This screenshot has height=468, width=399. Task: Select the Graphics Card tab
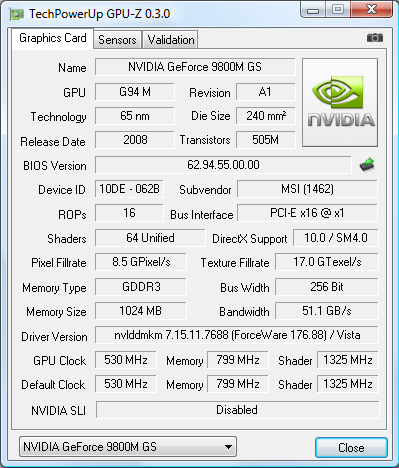(53, 38)
